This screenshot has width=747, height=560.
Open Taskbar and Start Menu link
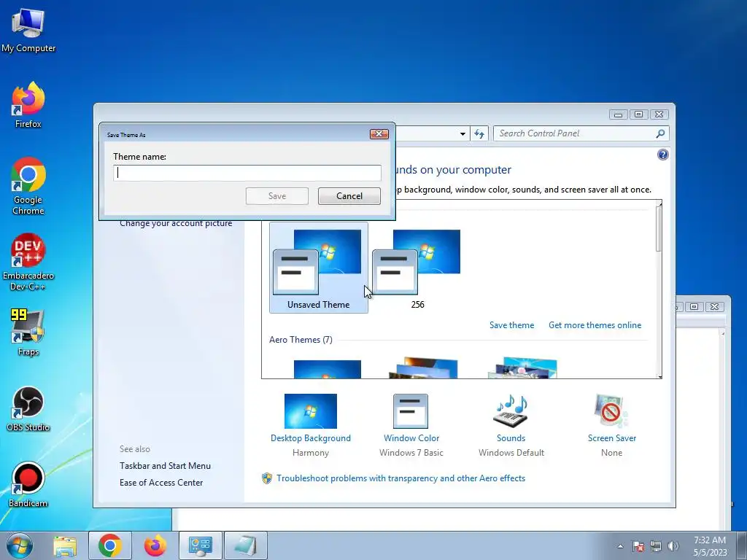(165, 466)
